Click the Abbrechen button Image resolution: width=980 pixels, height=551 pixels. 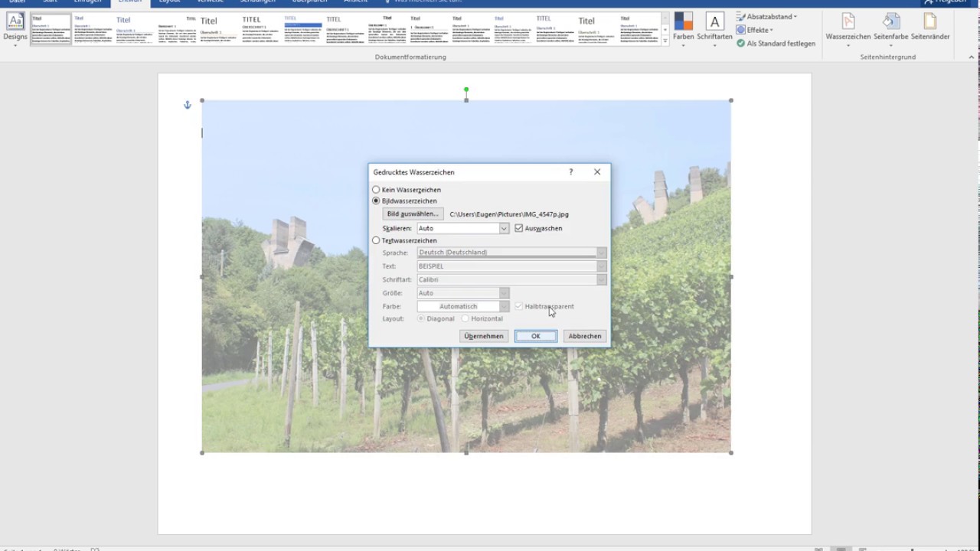click(x=585, y=336)
